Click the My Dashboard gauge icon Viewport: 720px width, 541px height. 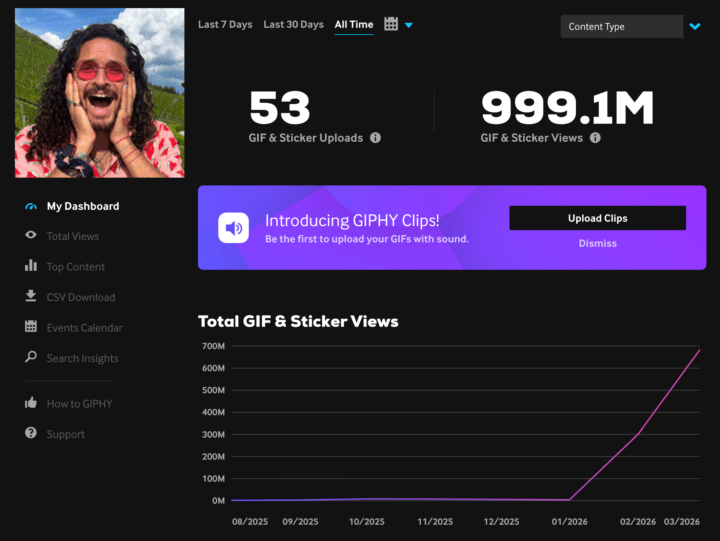[31, 206]
